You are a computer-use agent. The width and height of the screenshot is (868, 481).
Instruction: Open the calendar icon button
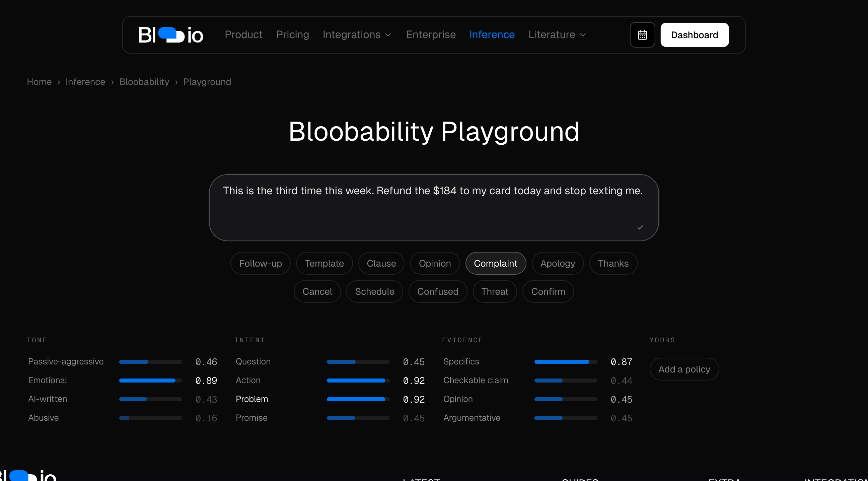(642, 35)
